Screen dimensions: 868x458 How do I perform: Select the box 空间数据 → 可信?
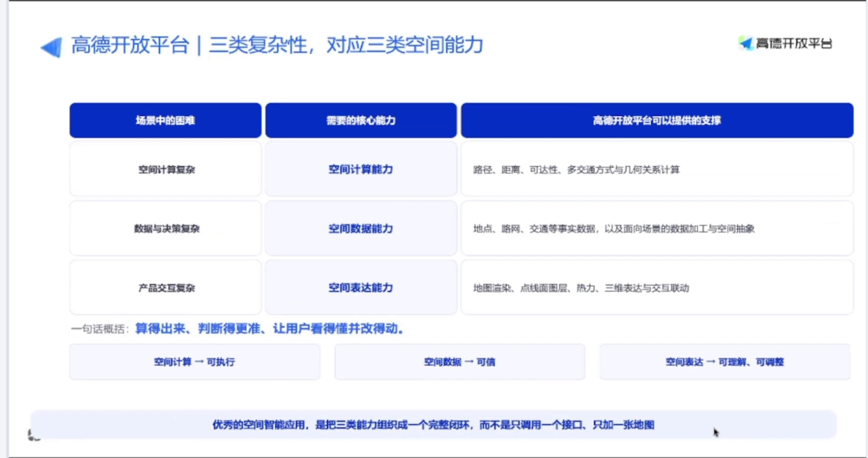(x=460, y=362)
